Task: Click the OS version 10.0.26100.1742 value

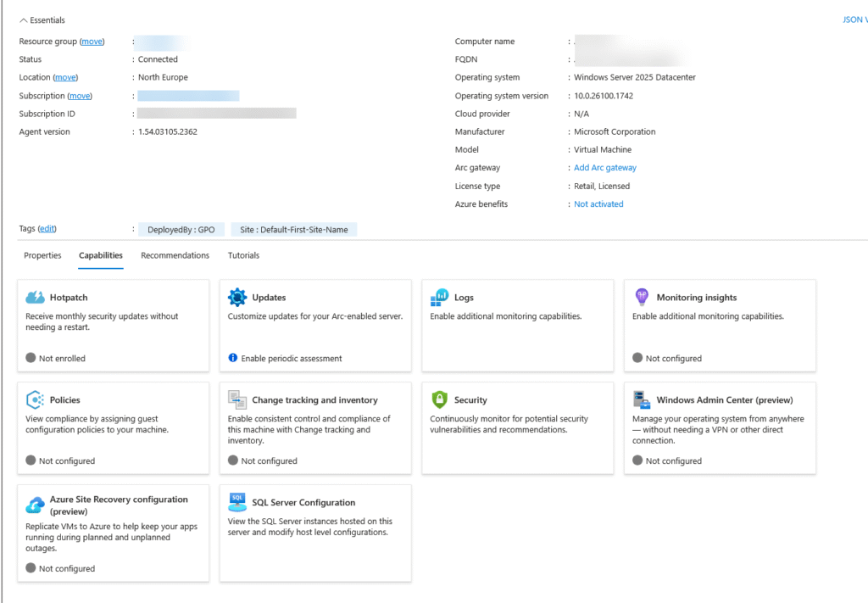Action: point(604,96)
